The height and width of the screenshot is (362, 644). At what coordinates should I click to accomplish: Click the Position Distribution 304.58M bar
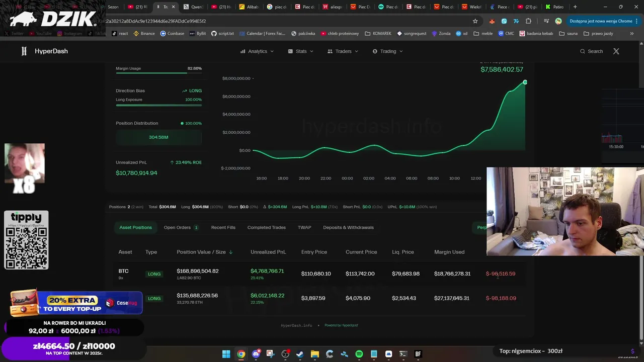click(x=158, y=137)
